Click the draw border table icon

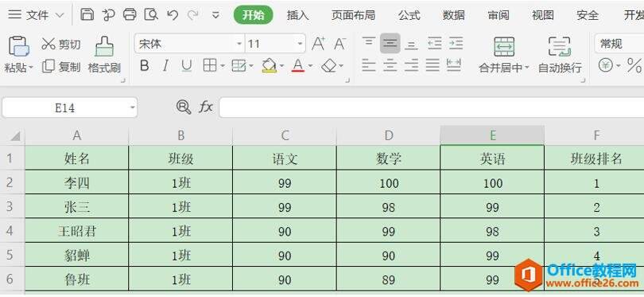click(239, 65)
